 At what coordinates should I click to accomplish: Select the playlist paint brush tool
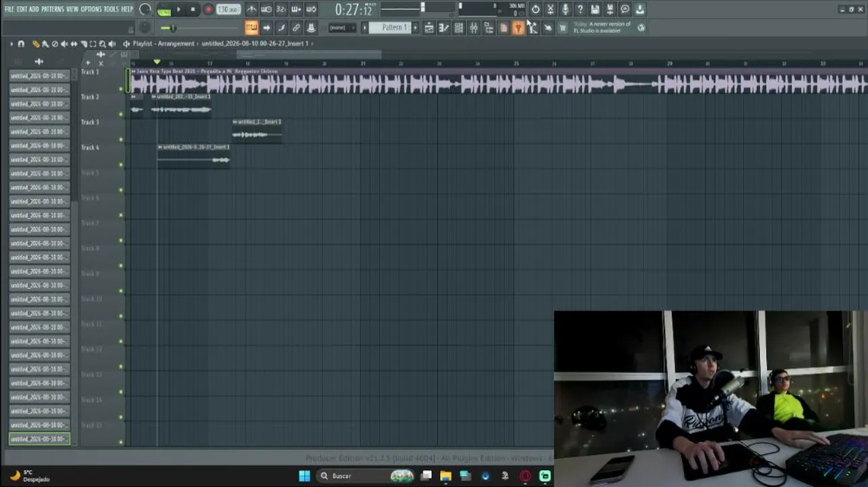(x=45, y=44)
